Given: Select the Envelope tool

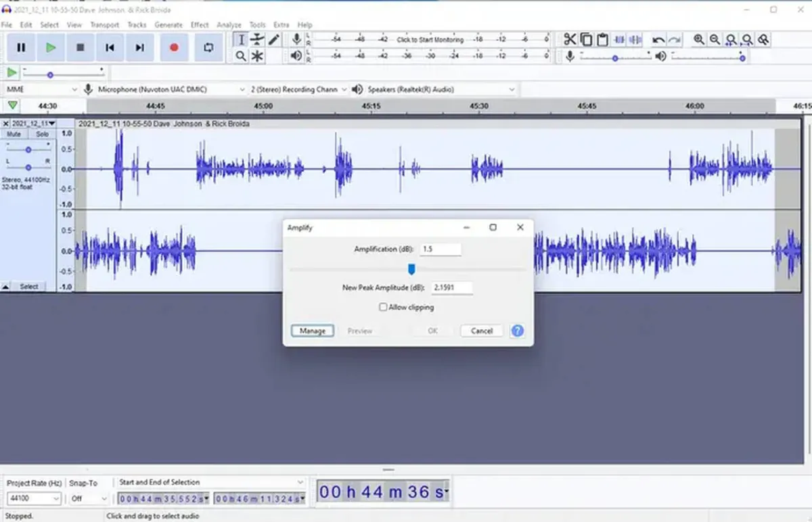Looking at the screenshot, I should pos(258,40).
